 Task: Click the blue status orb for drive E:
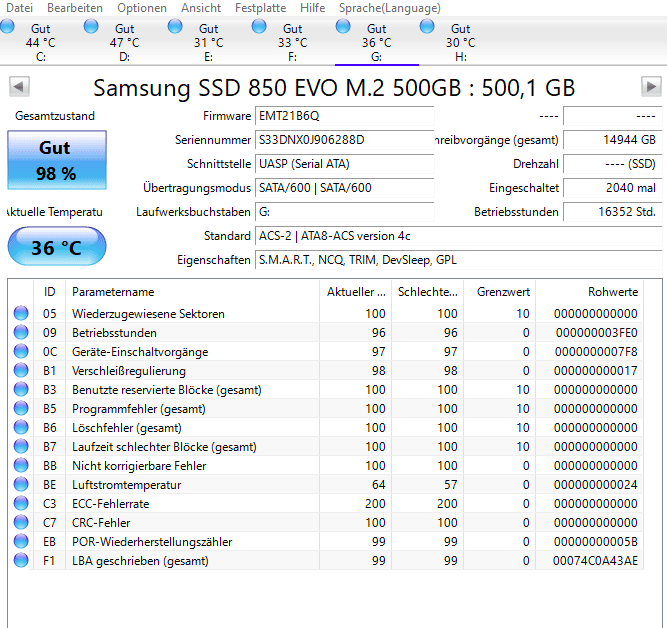[x=175, y=26]
